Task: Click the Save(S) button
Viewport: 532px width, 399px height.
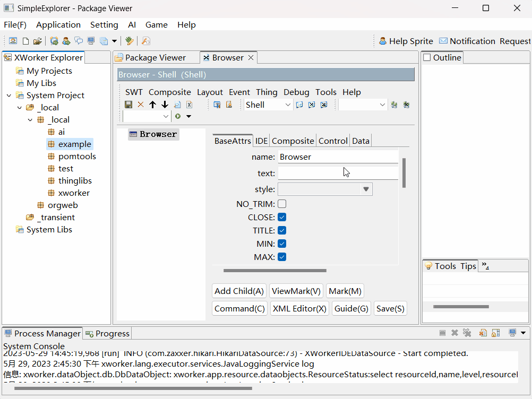Action: 390,308
